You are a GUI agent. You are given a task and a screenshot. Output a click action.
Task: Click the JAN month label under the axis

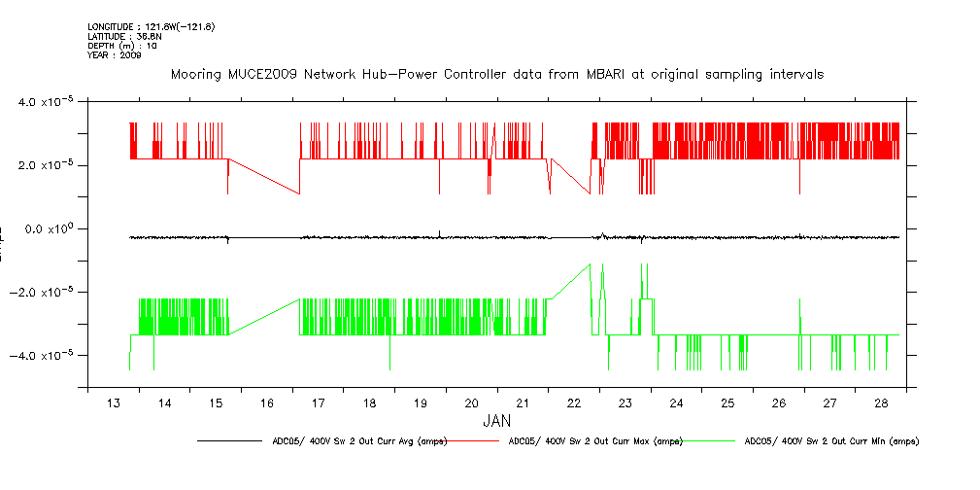pyautogui.click(x=496, y=422)
